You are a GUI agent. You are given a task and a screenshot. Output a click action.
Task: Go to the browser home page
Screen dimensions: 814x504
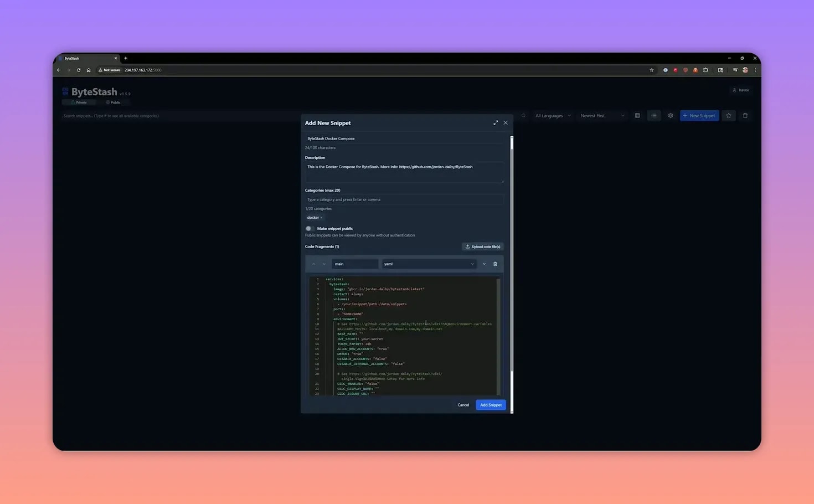click(x=89, y=70)
